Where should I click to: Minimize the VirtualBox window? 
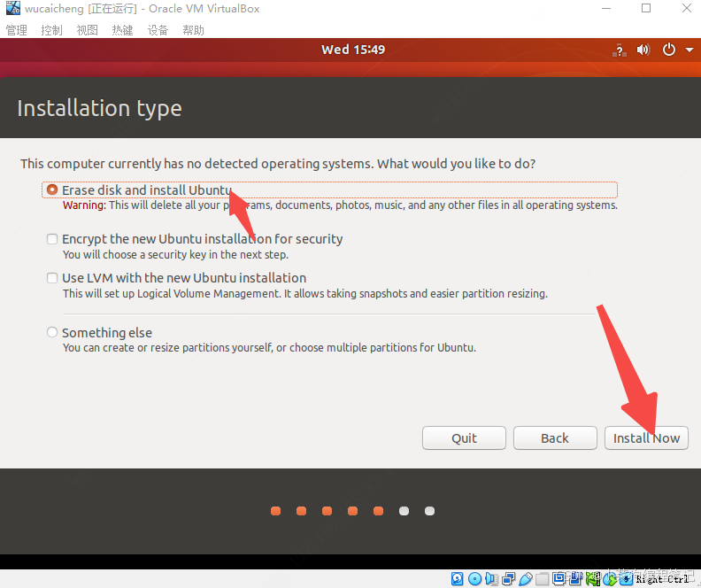tap(606, 9)
